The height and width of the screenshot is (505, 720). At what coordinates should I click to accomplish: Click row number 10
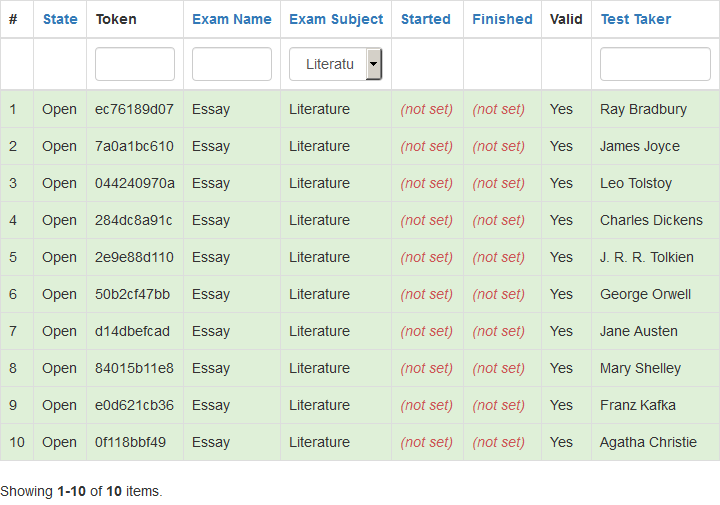click(17, 442)
